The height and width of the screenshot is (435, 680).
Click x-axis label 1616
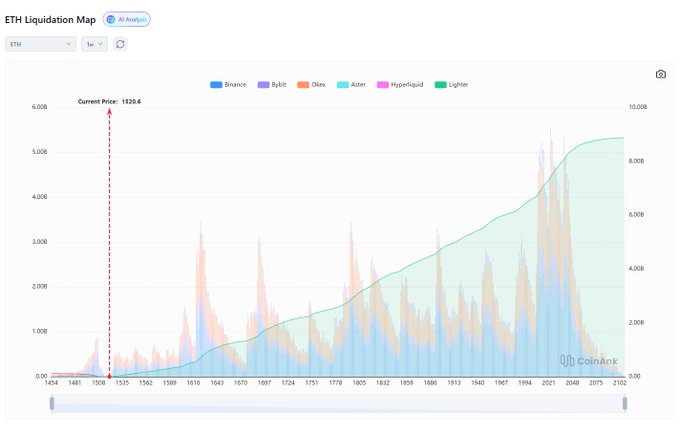click(x=193, y=383)
